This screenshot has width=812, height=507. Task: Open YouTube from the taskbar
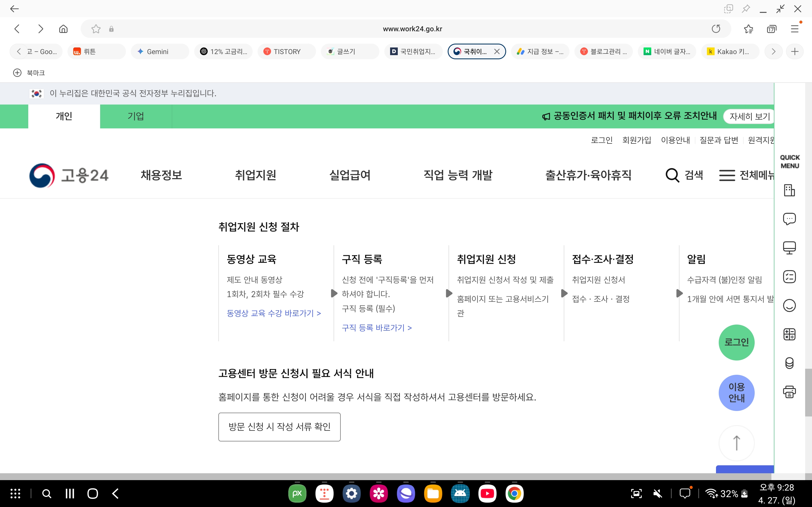coord(487,493)
